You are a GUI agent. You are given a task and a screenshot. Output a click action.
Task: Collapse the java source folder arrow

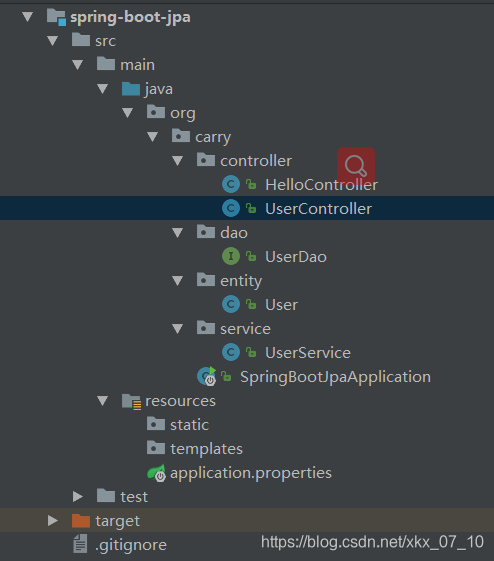tap(103, 89)
